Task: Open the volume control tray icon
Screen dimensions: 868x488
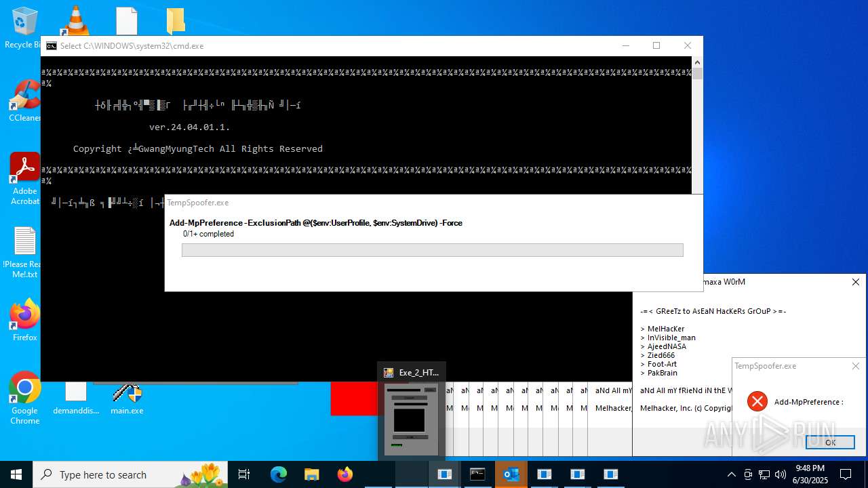Action: click(781, 474)
